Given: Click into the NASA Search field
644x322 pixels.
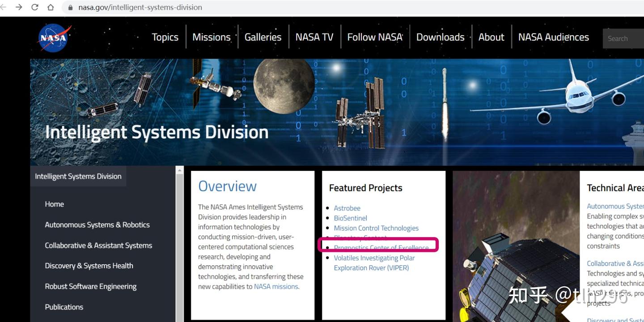Looking at the screenshot, I should click(623, 38).
